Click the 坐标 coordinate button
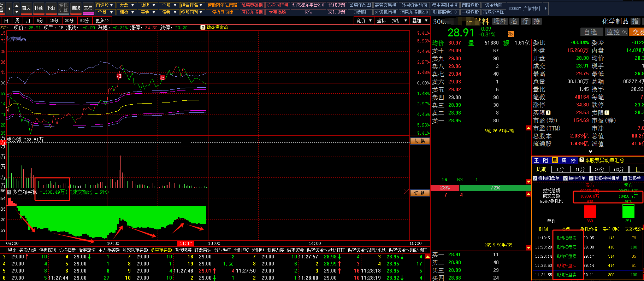This screenshot has height=281, width=644. [381, 21]
